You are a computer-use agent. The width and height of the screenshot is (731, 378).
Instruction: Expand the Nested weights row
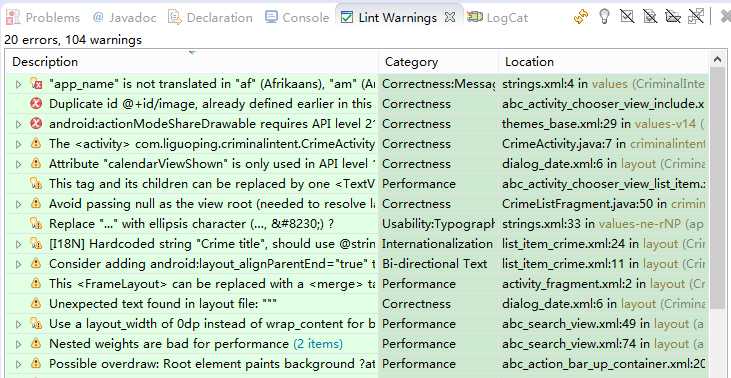pos(19,344)
